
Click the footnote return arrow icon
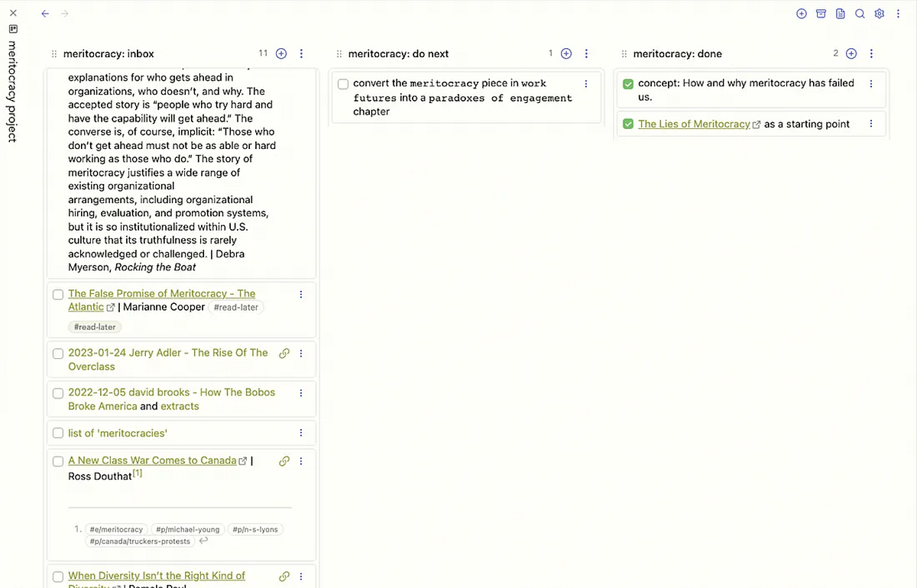click(203, 541)
